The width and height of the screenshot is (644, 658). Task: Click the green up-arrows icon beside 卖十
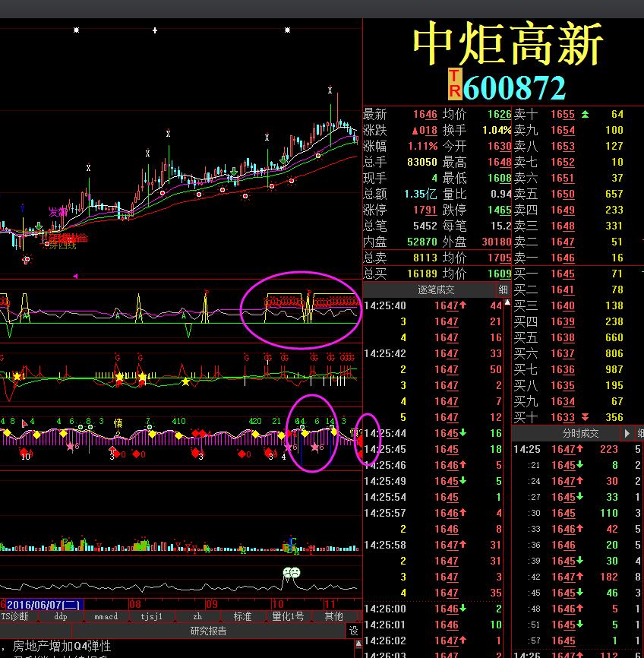[585, 114]
